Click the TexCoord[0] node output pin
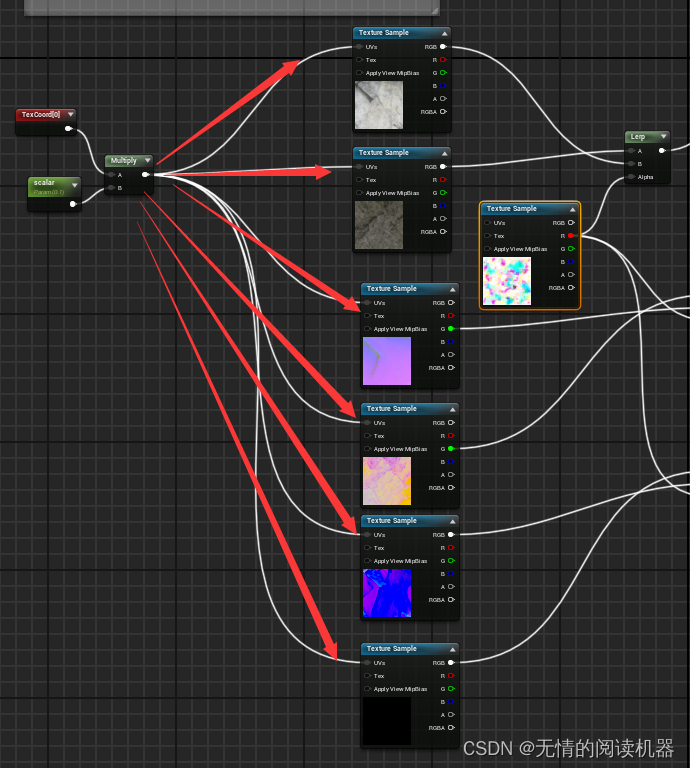Image resolution: width=690 pixels, height=768 pixels. tap(69, 129)
